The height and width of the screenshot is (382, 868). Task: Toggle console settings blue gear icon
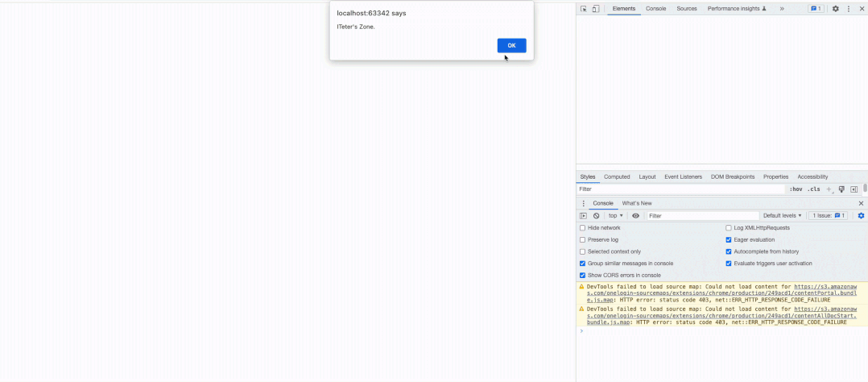pos(861,216)
